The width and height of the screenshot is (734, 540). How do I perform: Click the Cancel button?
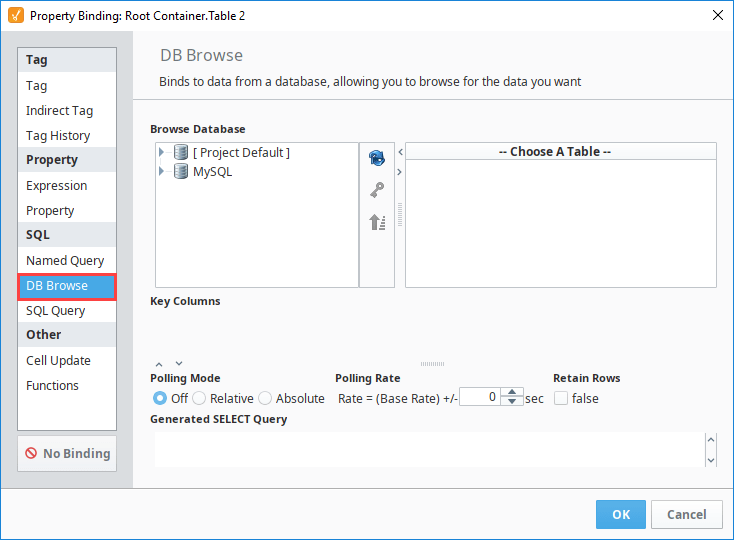click(x=687, y=514)
